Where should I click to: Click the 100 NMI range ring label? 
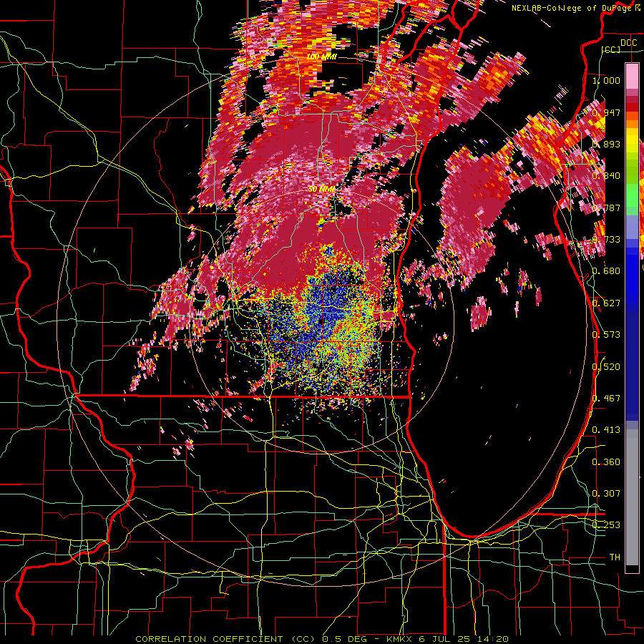[x=321, y=57]
